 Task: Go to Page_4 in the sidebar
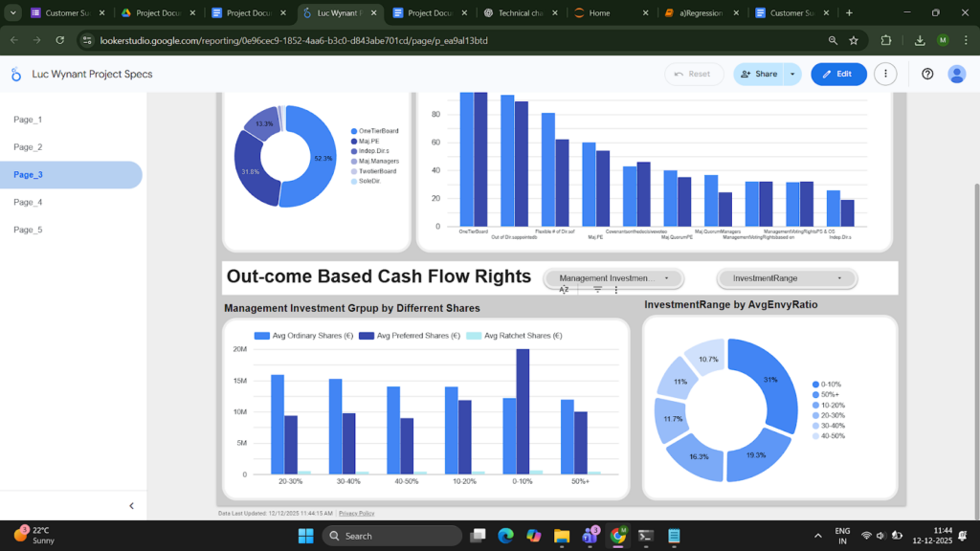tap(28, 202)
